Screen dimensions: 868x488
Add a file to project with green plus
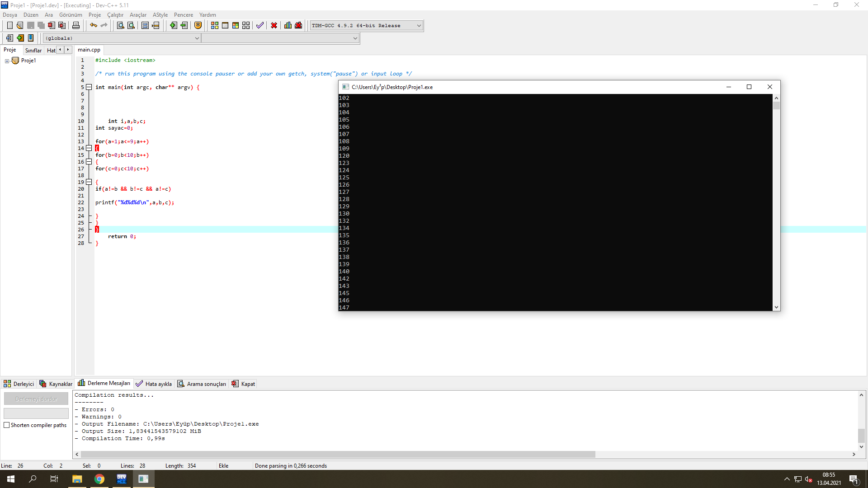coord(174,26)
